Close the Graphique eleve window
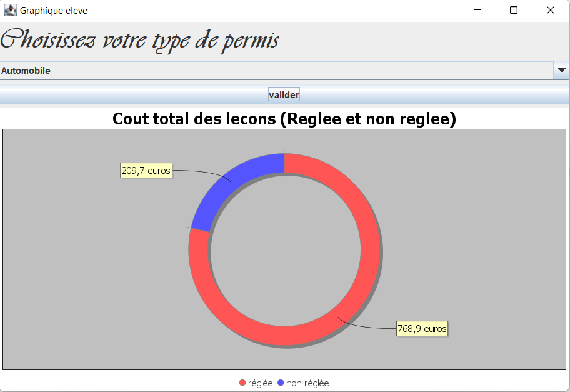Image resolution: width=570 pixels, height=392 pixels. tap(550, 10)
